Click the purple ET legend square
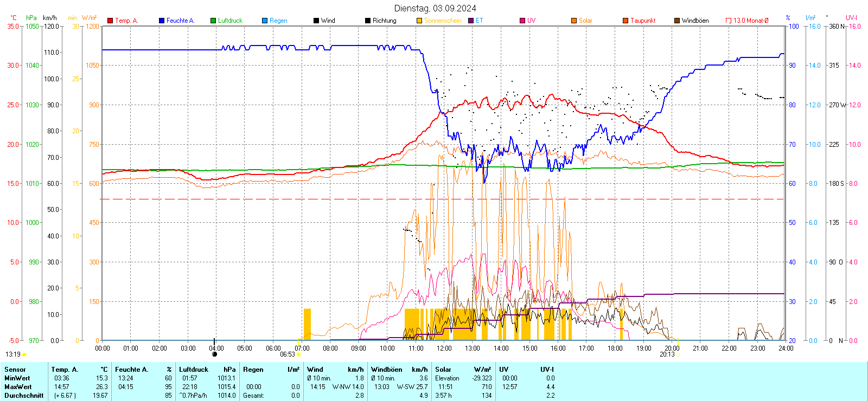This screenshot has height=401, width=868. (x=471, y=21)
